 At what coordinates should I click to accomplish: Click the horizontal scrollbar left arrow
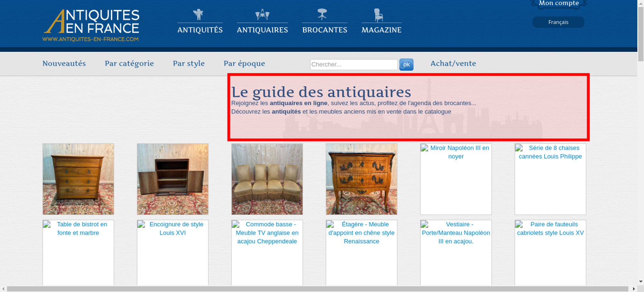pos(3,289)
